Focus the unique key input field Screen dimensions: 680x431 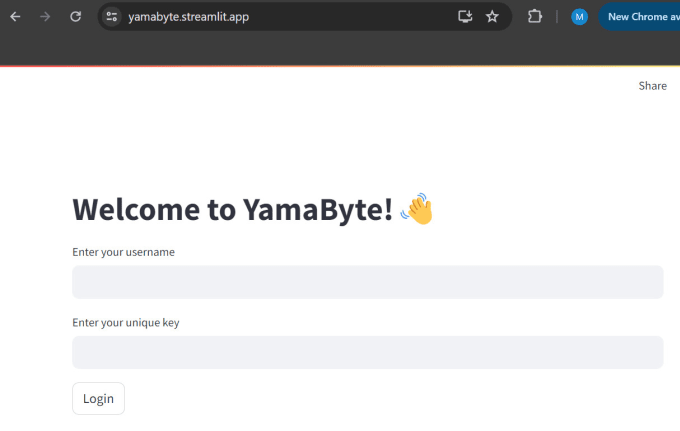367,353
